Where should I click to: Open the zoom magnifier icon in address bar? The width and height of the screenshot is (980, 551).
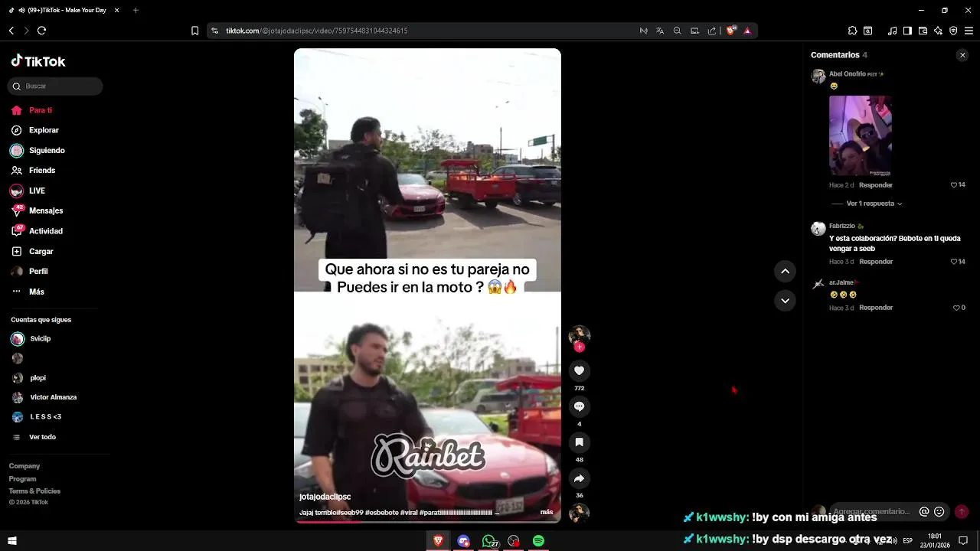point(677,31)
